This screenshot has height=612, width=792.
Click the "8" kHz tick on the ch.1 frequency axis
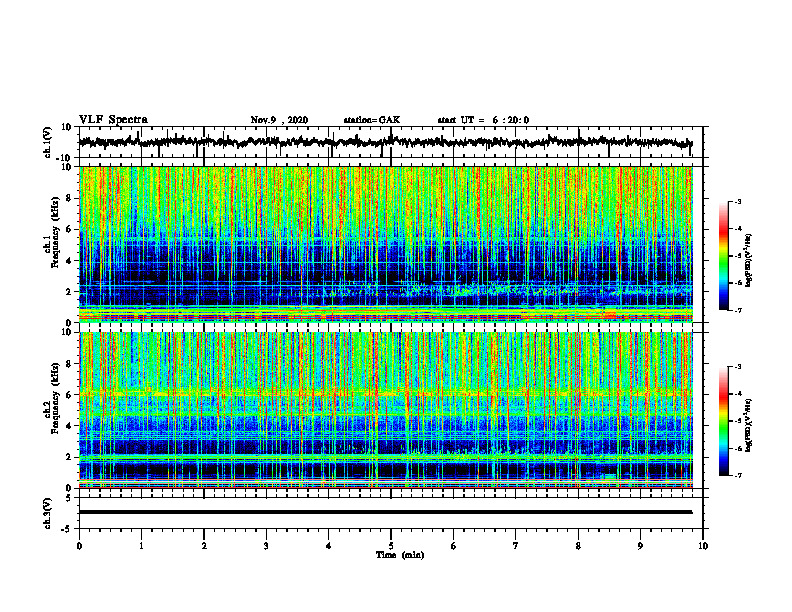point(70,198)
